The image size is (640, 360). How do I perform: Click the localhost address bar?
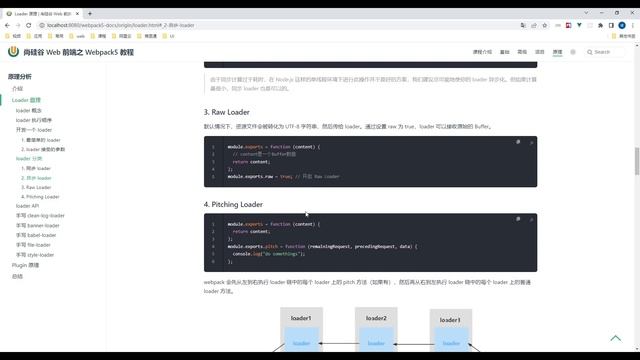278,25
